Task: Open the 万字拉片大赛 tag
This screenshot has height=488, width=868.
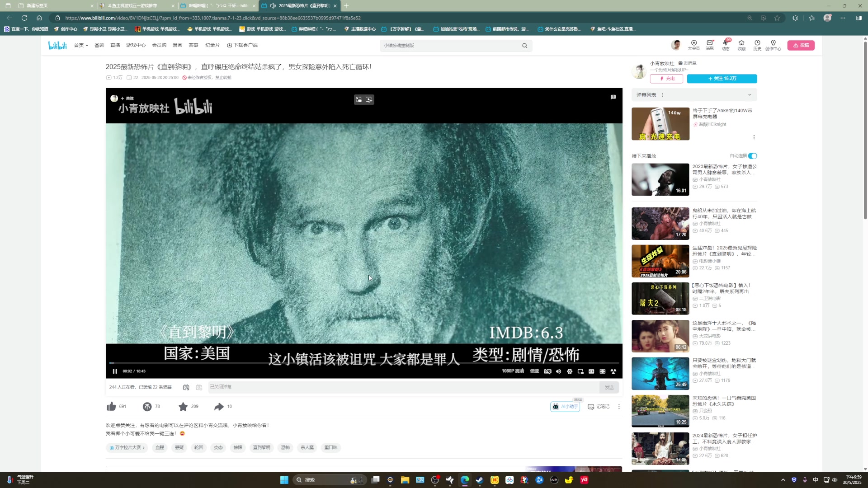Action: 127,448
